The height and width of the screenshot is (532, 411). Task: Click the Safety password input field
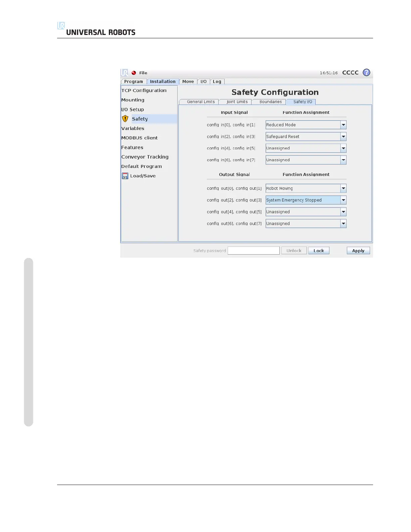click(x=254, y=251)
